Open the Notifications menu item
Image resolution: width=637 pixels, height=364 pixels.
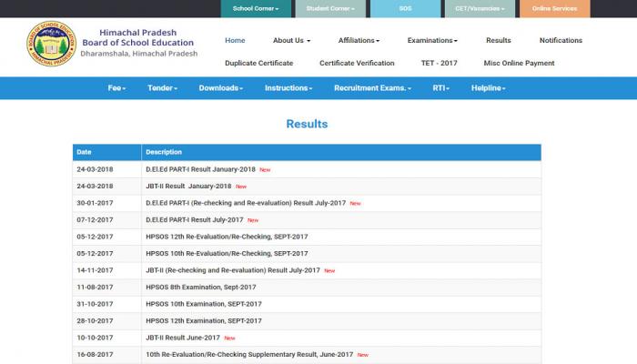pos(561,40)
